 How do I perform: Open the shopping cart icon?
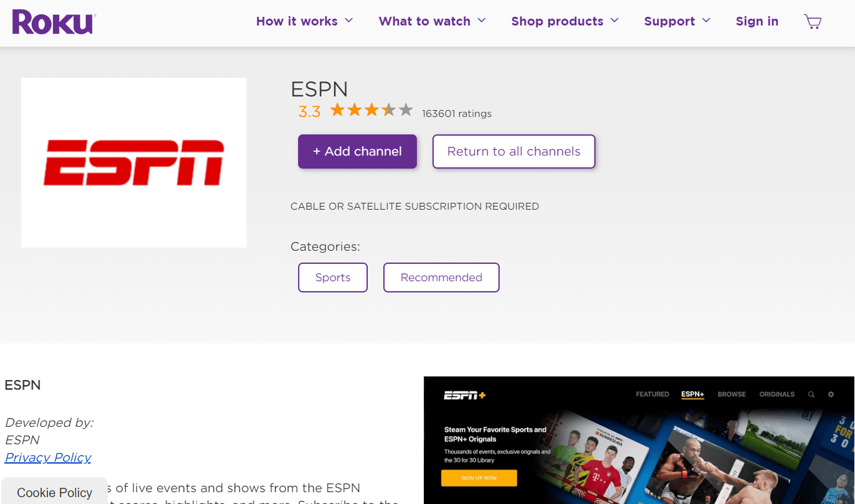813,22
